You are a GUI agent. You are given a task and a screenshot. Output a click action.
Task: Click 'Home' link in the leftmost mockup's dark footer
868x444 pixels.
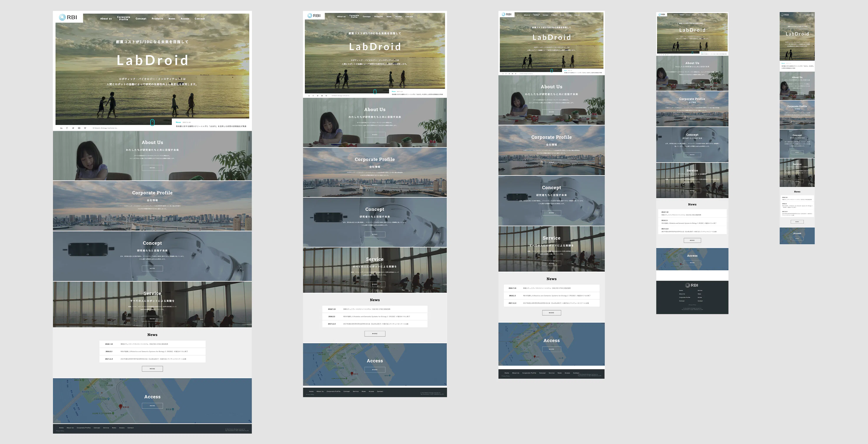[x=61, y=428]
